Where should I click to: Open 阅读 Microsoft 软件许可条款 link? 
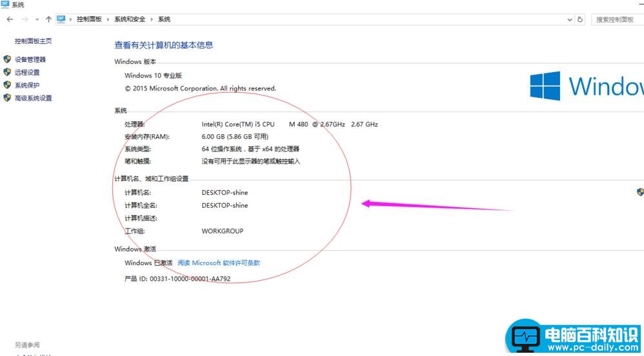[219, 262]
